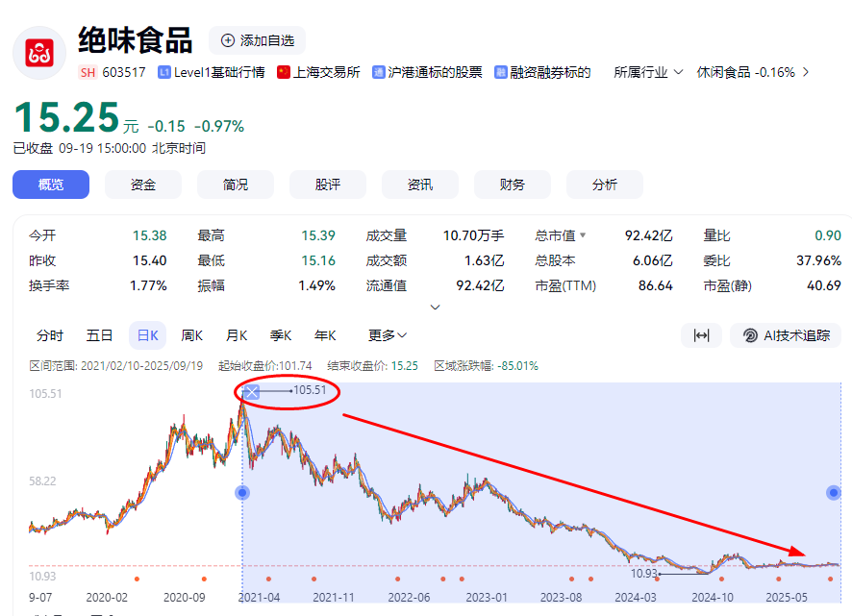Select the 日K chart period
Image resolution: width=852 pixels, height=616 pixels.
[148, 335]
